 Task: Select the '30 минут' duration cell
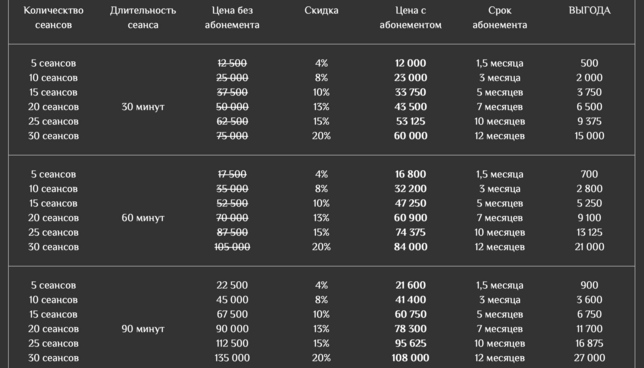(x=143, y=107)
